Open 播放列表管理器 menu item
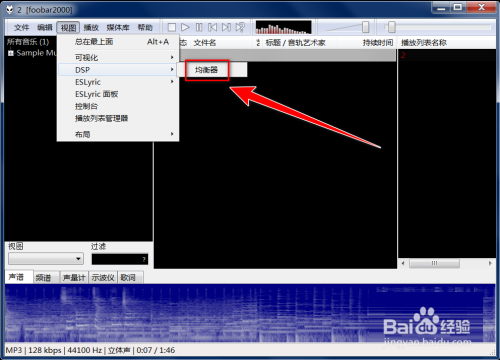The width and height of the screenshot is (500, 360). tap(118, 118)
